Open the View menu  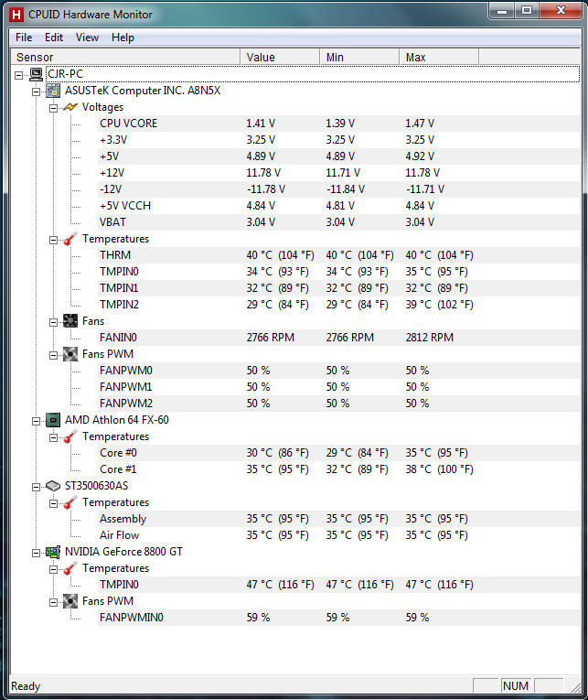[x=87, y=38]
